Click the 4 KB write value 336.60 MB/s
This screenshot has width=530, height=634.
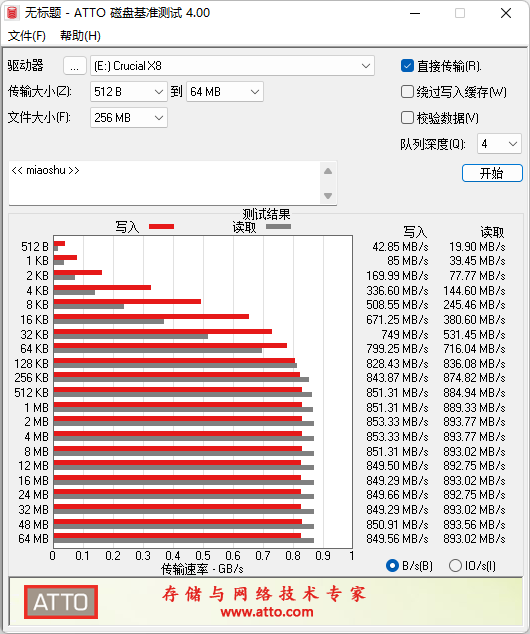click(397, 291)
